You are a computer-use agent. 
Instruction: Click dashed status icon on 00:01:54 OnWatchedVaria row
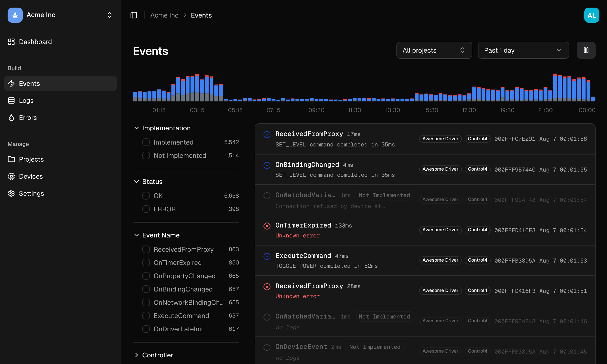tap(267, 196)
